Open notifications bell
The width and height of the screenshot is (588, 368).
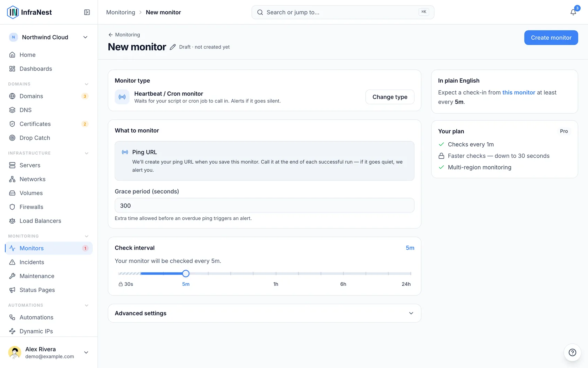point(573,12)
